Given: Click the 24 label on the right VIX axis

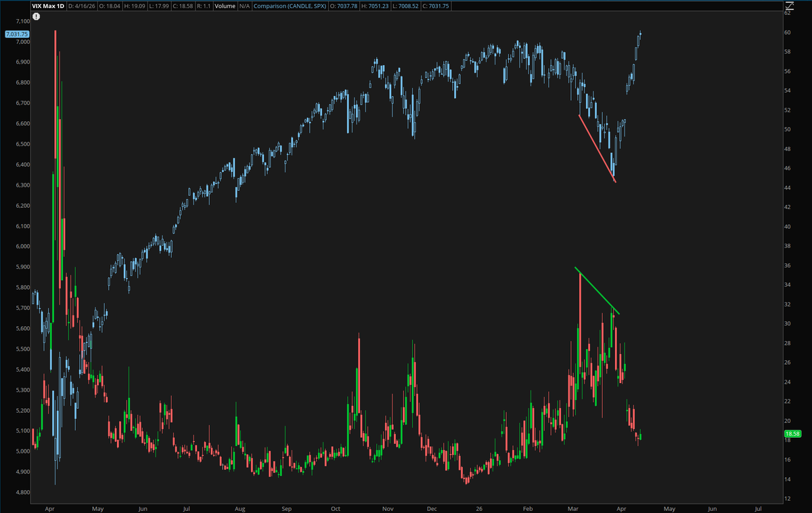Looking at the screenshot, I should (x=788, y=382).
